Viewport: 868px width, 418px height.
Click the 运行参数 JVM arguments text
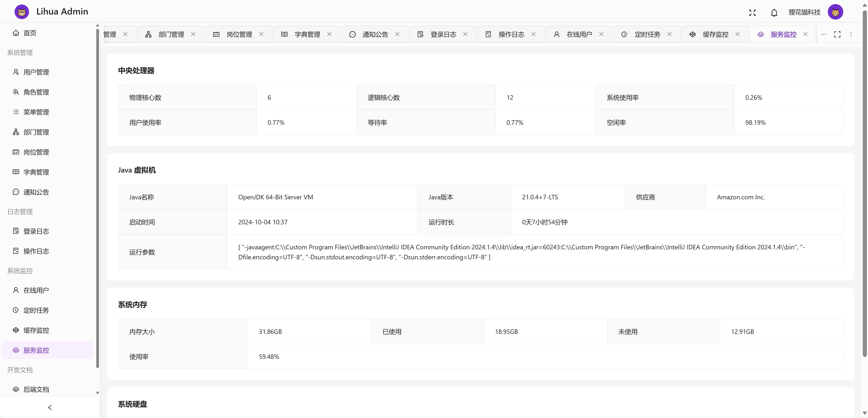coord(522,252)
